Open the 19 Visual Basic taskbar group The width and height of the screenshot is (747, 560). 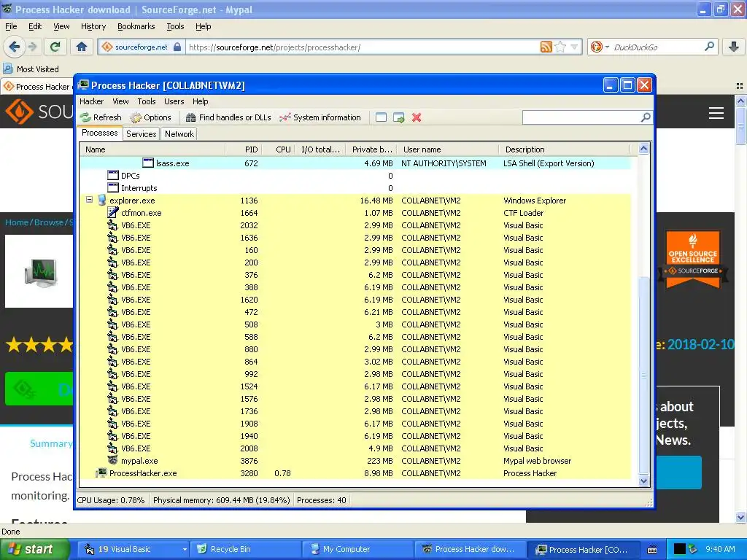(x=134, y=549)
